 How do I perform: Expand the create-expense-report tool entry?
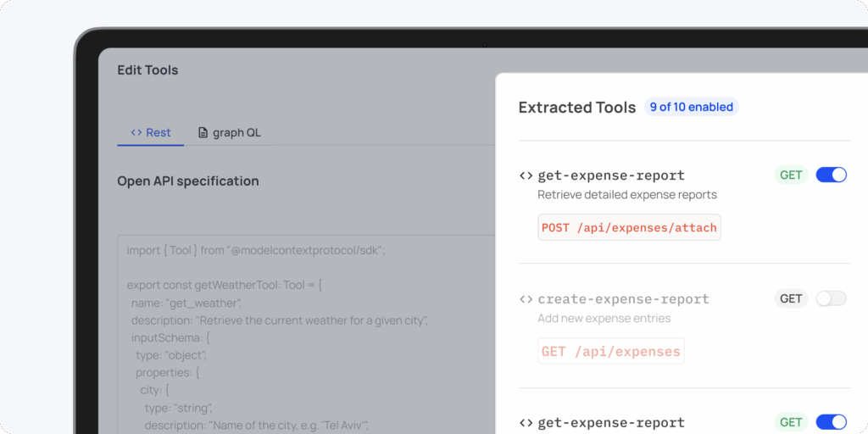[623, 299]
